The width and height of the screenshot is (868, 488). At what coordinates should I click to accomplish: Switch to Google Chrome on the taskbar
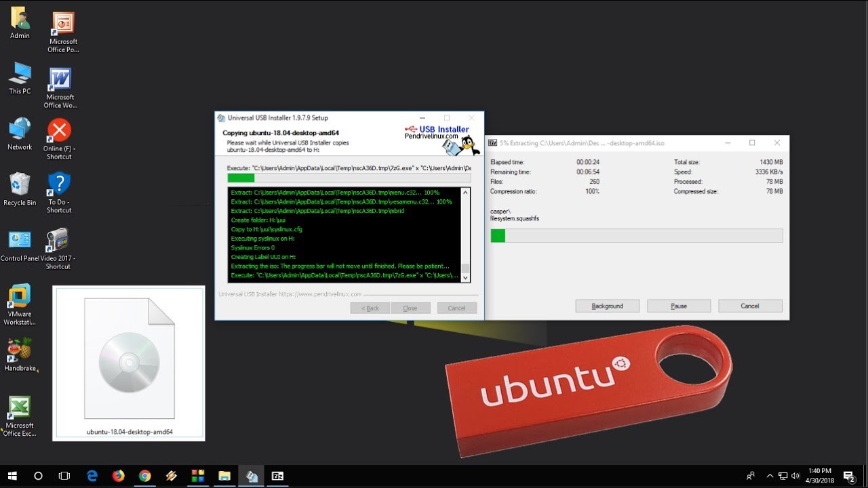[144, 476]
